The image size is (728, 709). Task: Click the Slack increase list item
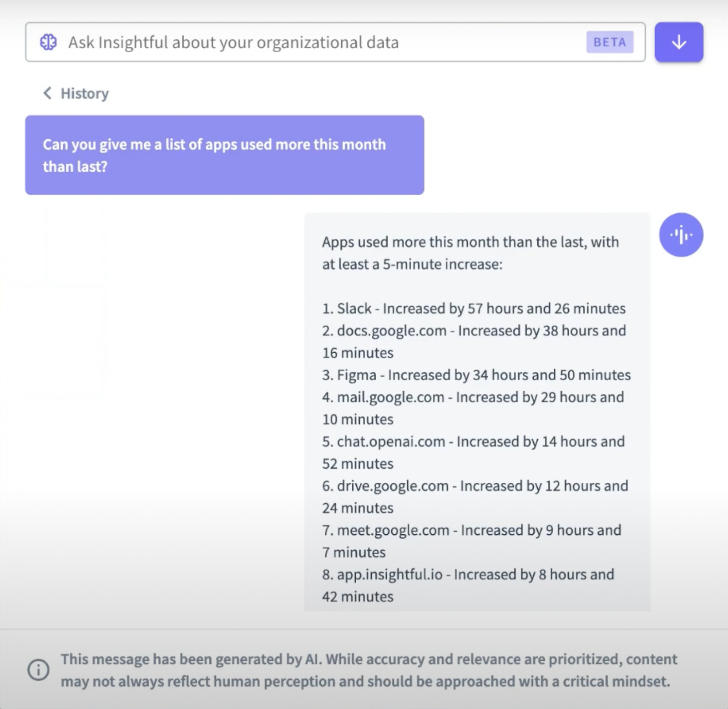[474, 308]
